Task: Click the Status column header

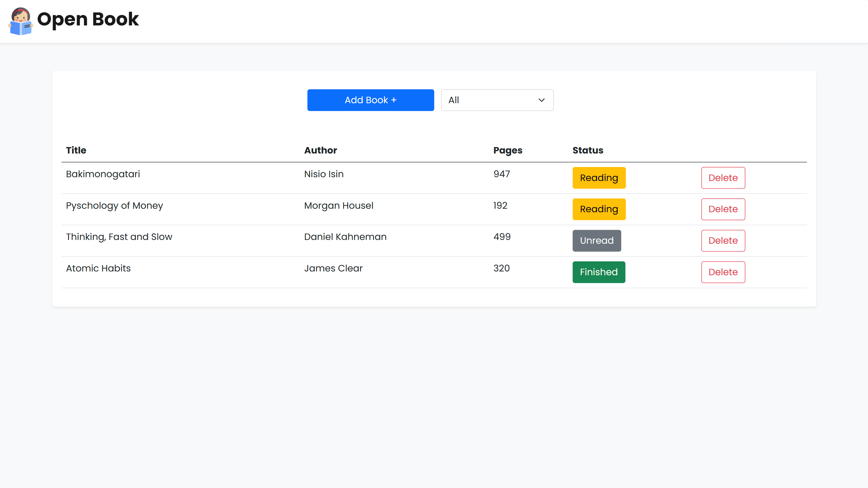Action: [588, 150]
